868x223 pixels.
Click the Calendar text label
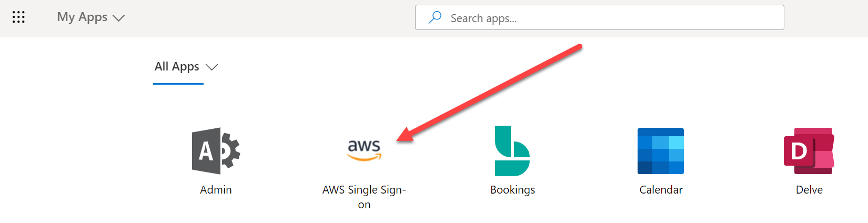661,190
